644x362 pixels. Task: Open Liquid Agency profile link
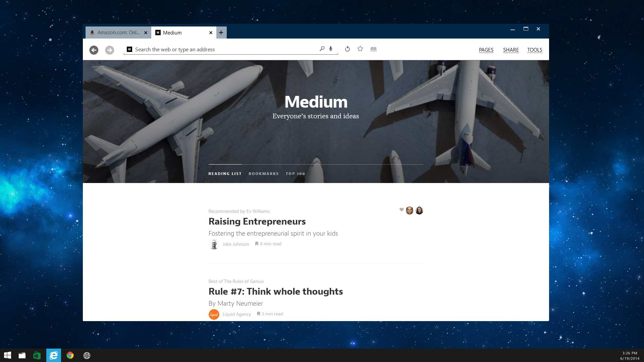(236, 314)
